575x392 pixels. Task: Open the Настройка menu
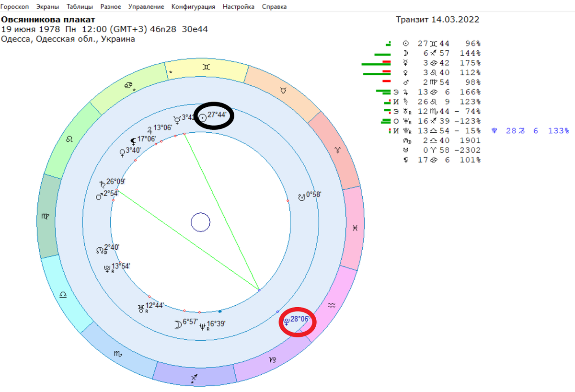[x=238, y=7]
